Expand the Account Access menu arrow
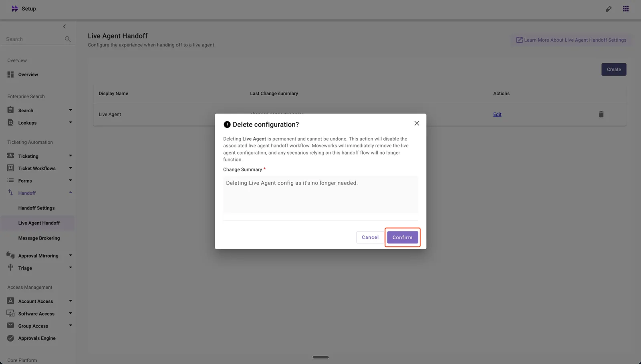The height and width of the screenshot is (364, 641). point(71,301)
